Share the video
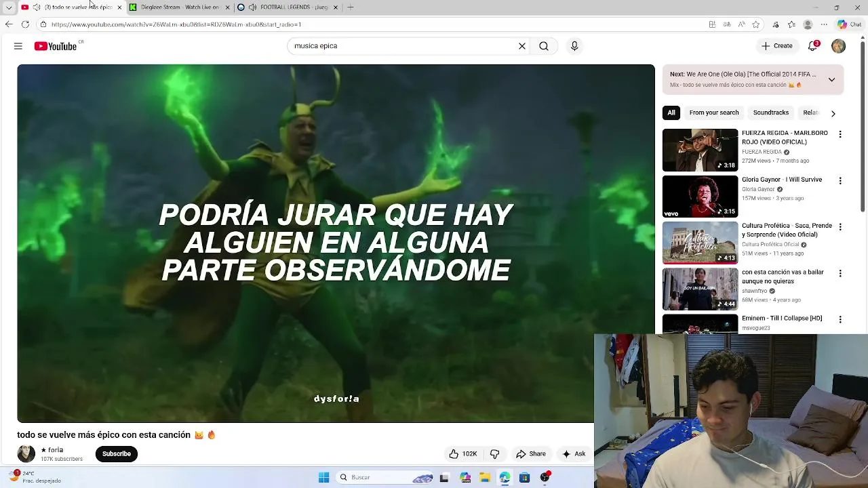 tap(531, 454)
